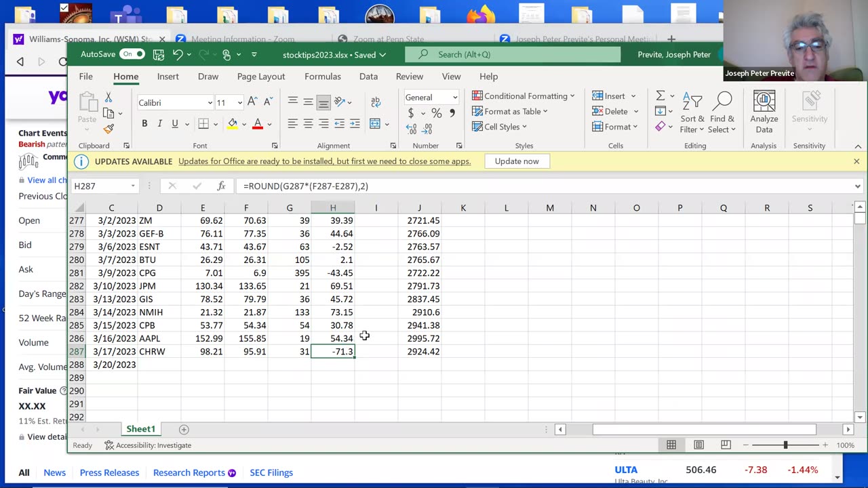
Task: Click the font color red swatch button
Action: (258, 123)
